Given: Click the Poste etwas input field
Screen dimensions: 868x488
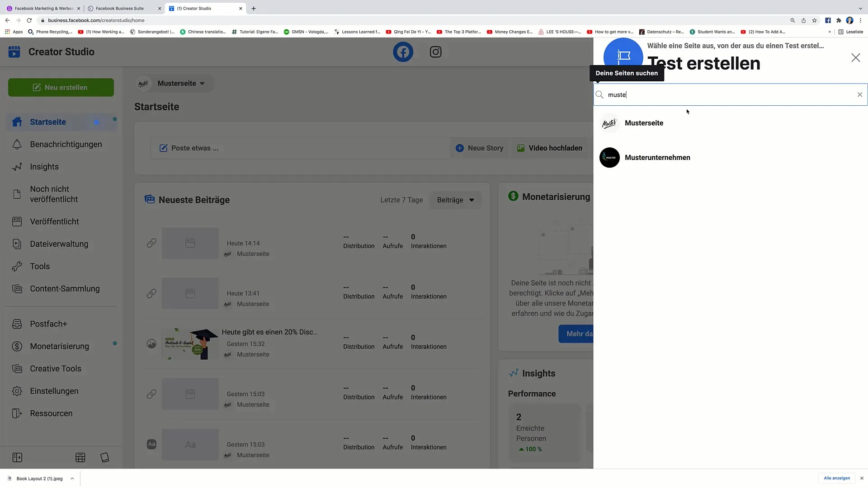Looking at the screenshot, I should pos(300,148).
